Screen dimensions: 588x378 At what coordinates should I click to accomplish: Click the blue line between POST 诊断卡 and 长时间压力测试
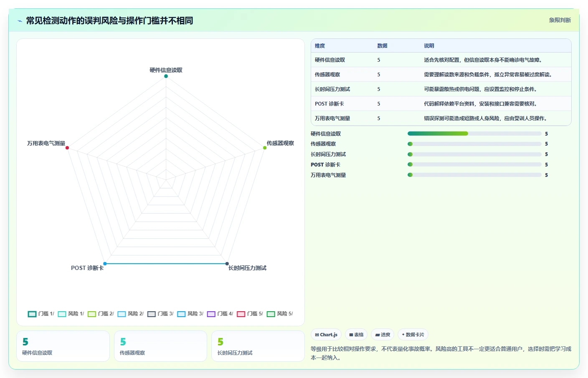tap(166, 264)
